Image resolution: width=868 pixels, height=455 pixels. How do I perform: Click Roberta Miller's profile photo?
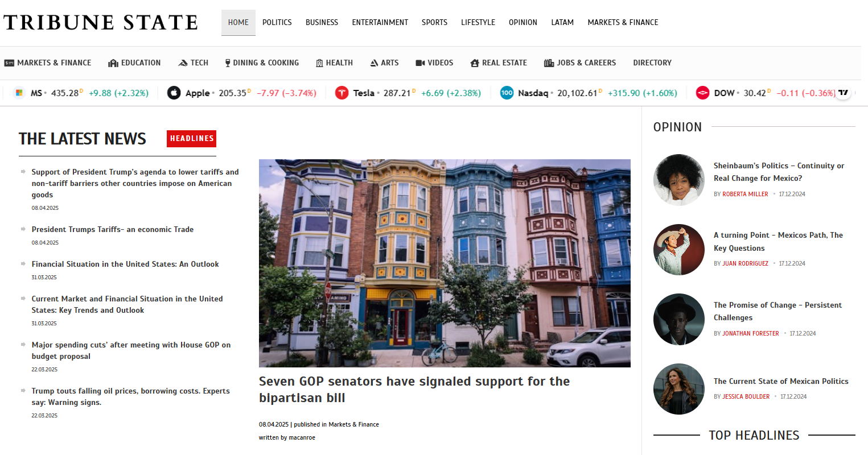pyautogui.click(x=678, y=180)
